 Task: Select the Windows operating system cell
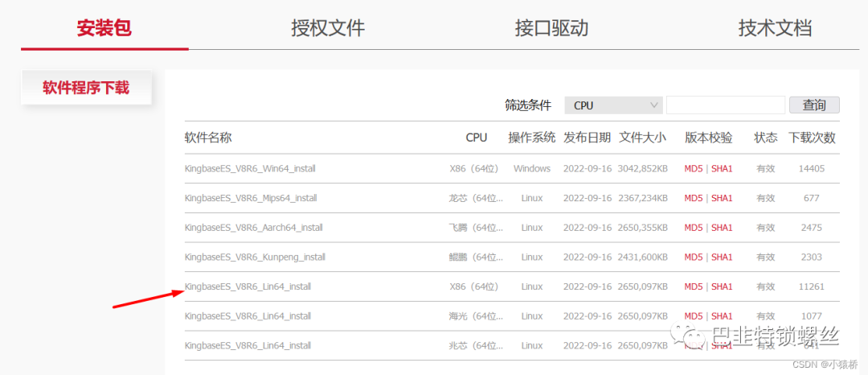click(532, 168)
